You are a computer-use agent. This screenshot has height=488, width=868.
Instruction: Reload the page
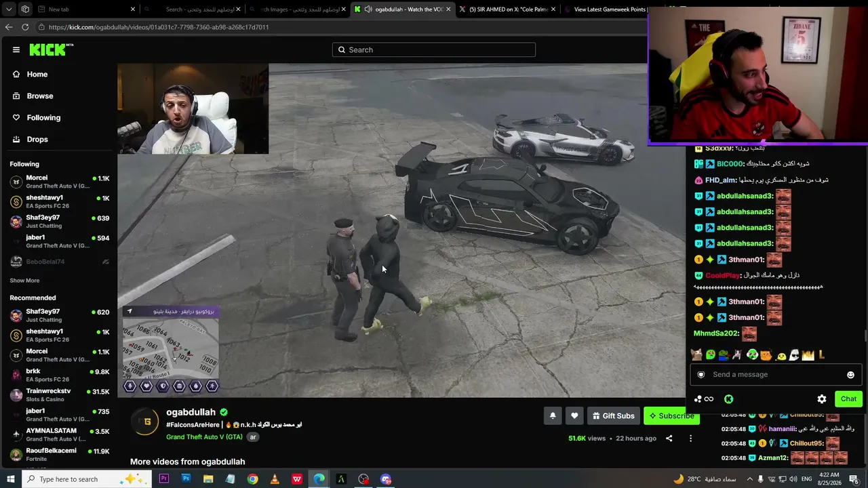click(25, 27)
